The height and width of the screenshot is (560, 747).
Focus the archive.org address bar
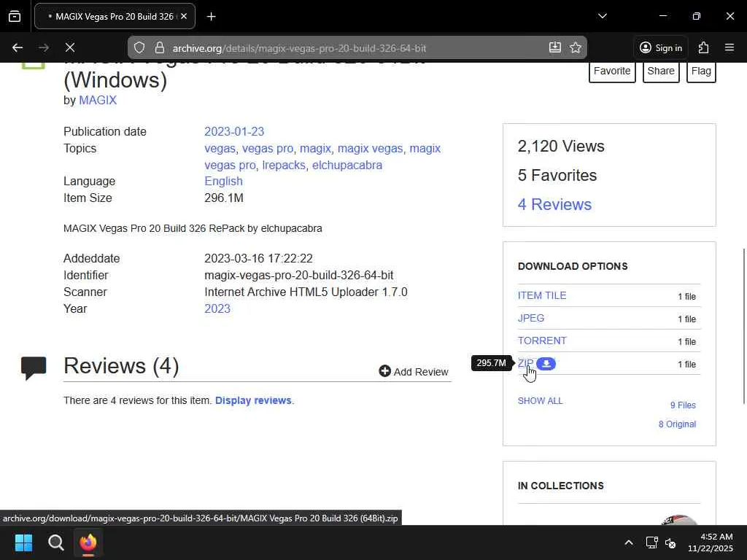tap(357, 48)
